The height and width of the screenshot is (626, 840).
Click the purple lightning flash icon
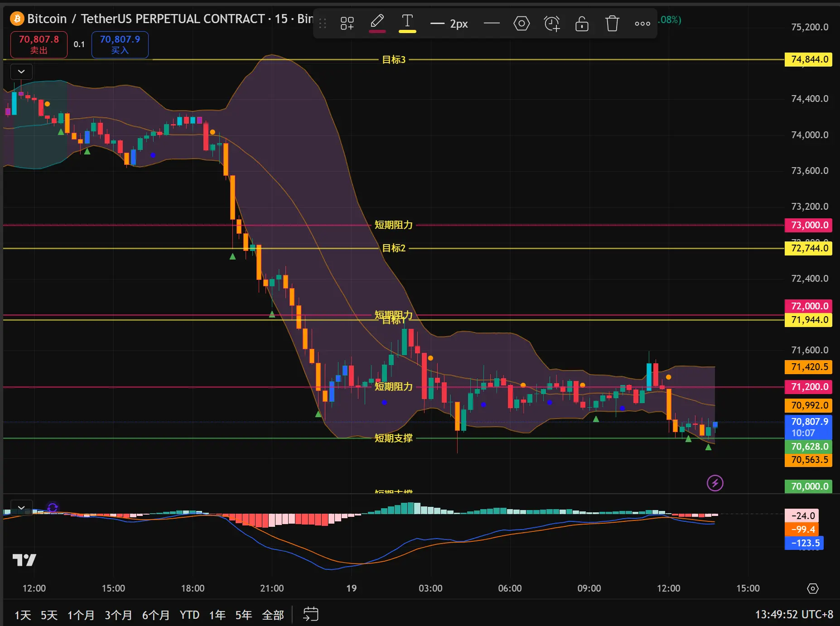(x=715, y=483)
